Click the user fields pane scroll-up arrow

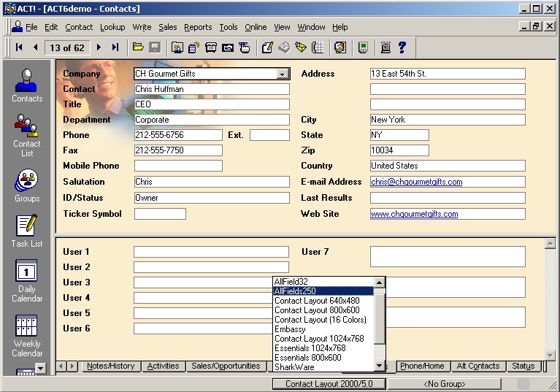(550, 244)
